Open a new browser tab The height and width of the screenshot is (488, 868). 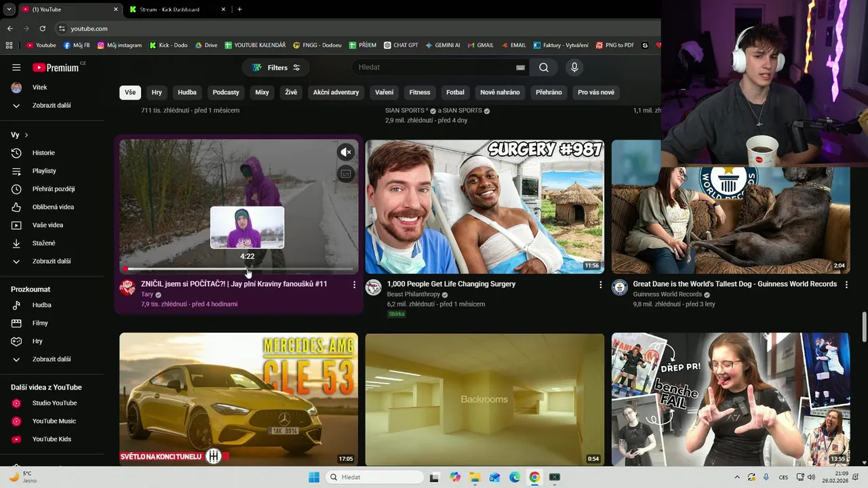tap(239, 9)
